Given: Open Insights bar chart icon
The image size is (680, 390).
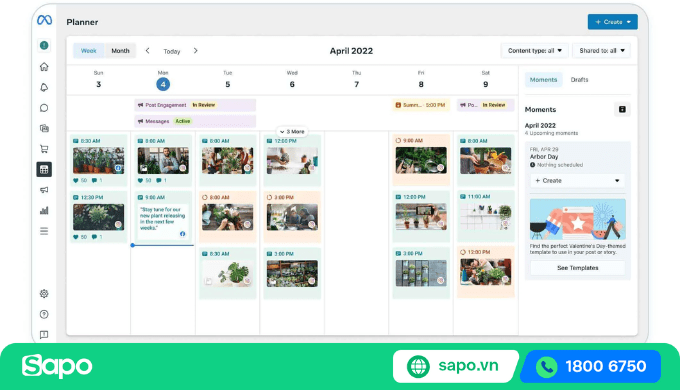Looking at the screenshot, I should click(x=44, y=210).
